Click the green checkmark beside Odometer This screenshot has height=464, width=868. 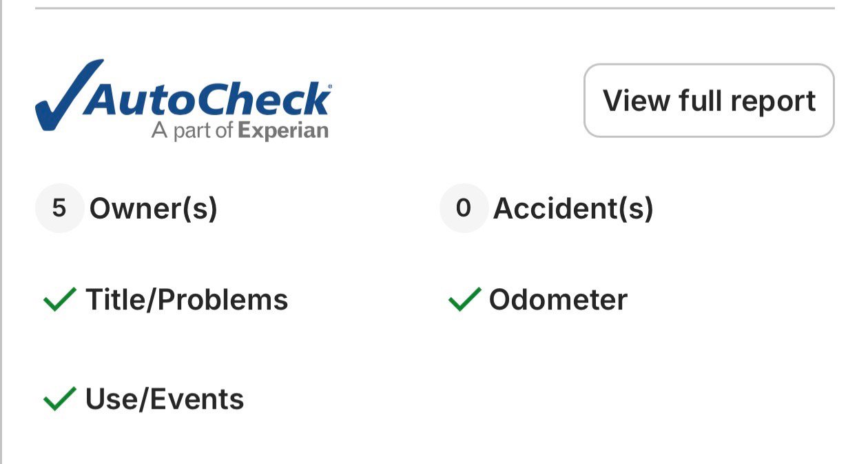click(464, 300)
